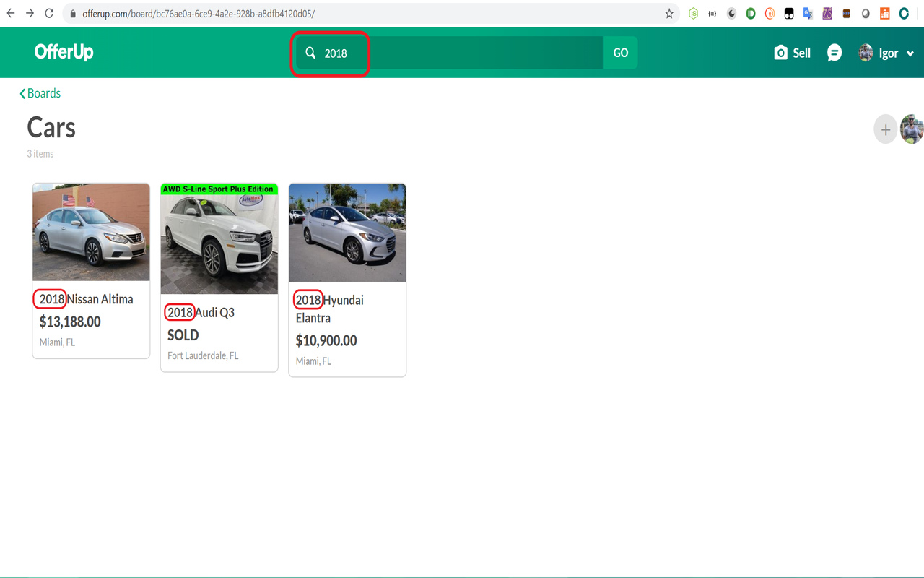924x578 pixels.
Task: Open 2018 Hyundai Elantra listing title
Action: coord(330,309)
